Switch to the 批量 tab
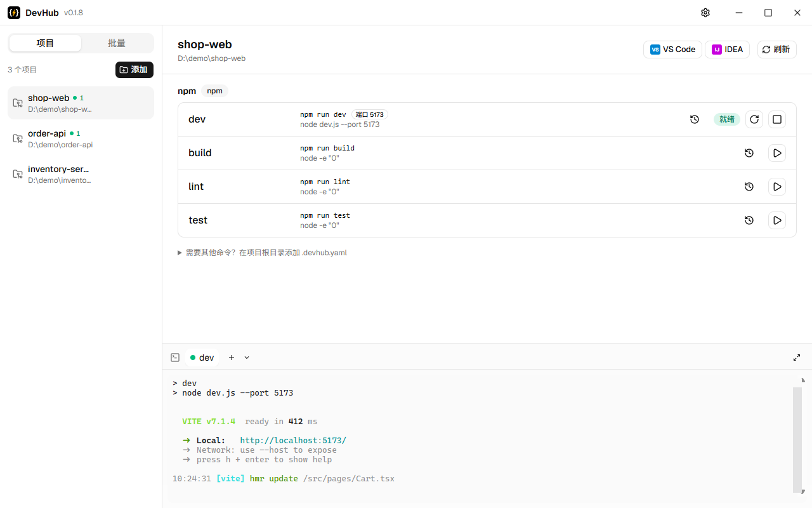The image size is (812, 508). (117, 43)
